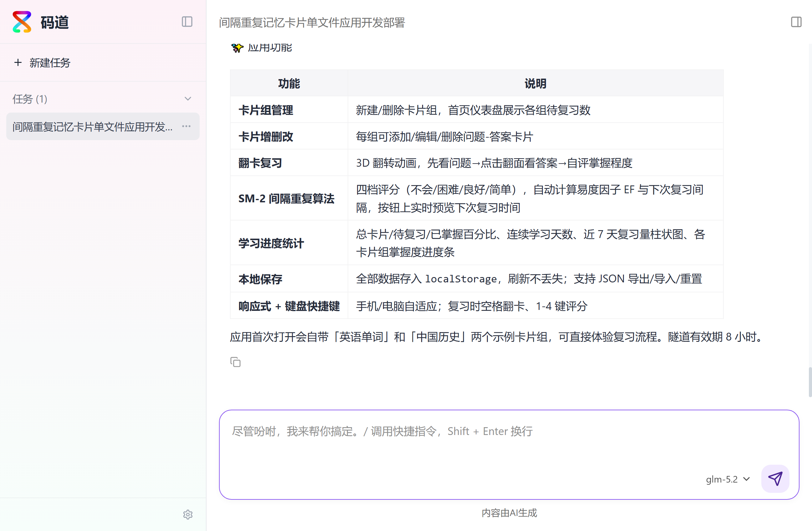
Task: Click the 任务 (1) label
Action: click(x=30, y=99)
